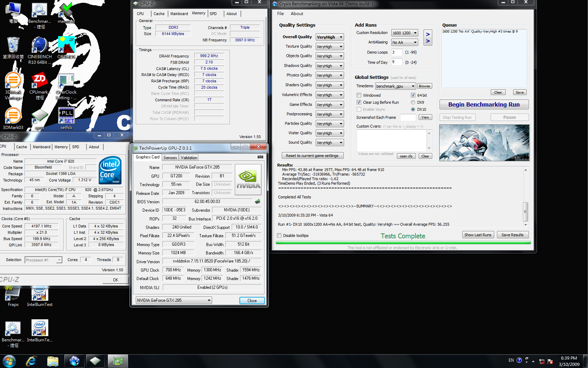Click OK button in lower CPU-Z window
This screenshot has height=368, width=588.
pos(115,280)
